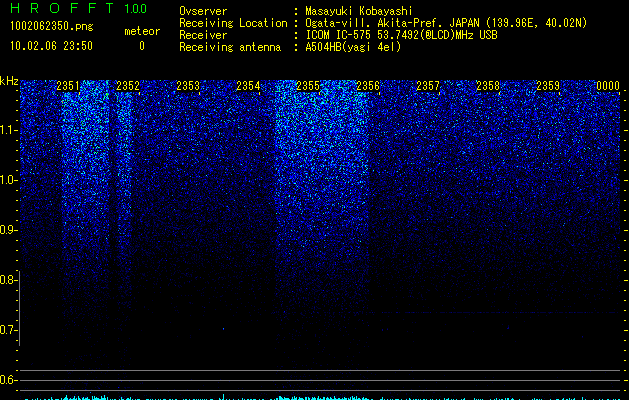This screenshot has width=629, height=400.
Task: Click the Receiving antenna label
Action: coord(230,47)
